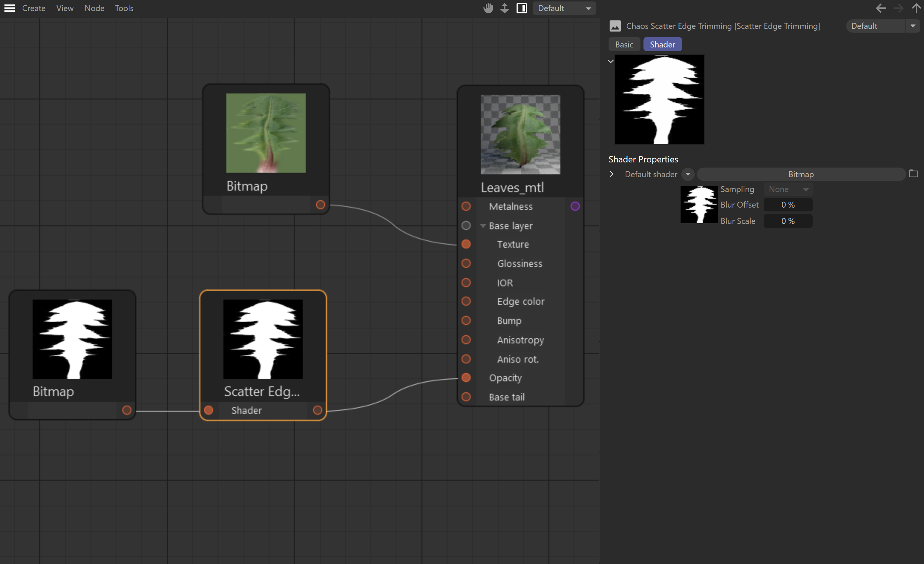Click the Bitmap shader button

click(x=801, y=174)
